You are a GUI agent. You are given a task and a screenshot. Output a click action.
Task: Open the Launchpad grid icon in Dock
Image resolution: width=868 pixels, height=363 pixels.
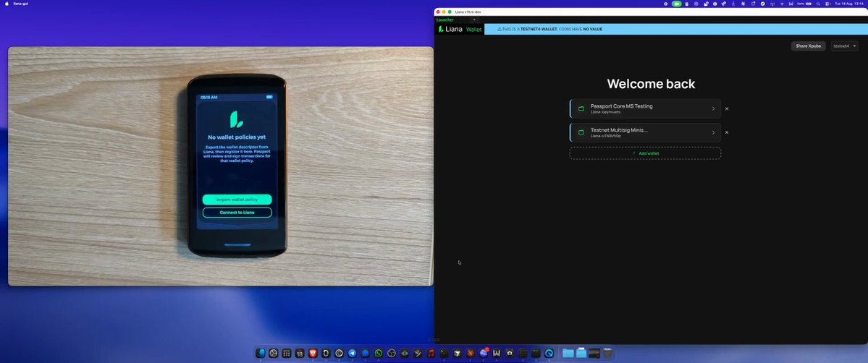286,353
